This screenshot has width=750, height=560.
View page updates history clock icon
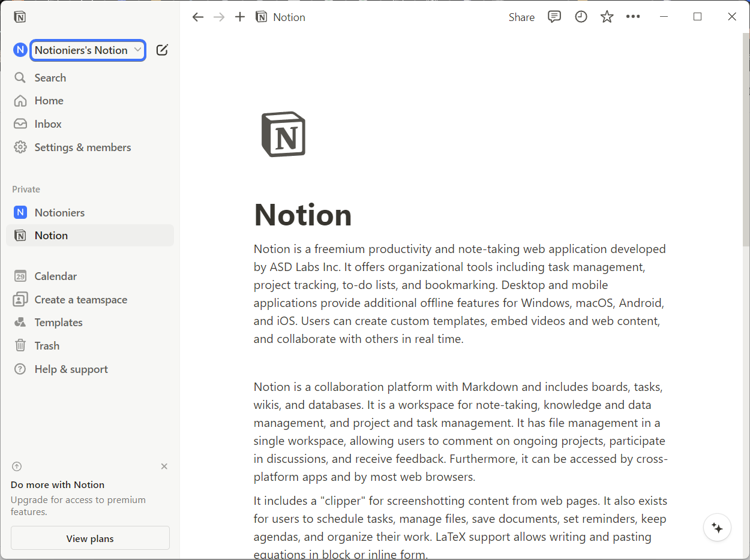click(x=581, y=17)
